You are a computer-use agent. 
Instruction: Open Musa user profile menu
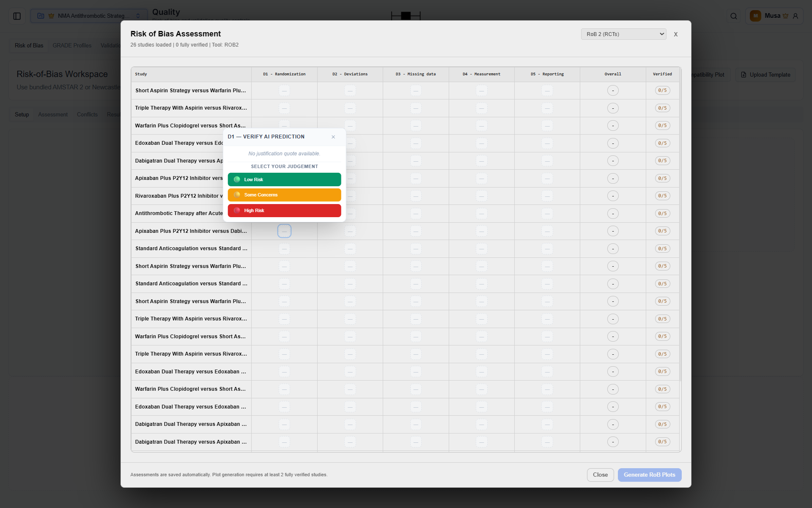[x=774, y=16]
